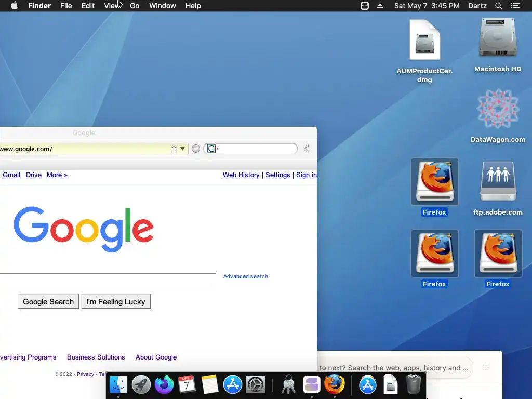Select the ftp.adobe.com server volume icon

[x=498, y=188]
